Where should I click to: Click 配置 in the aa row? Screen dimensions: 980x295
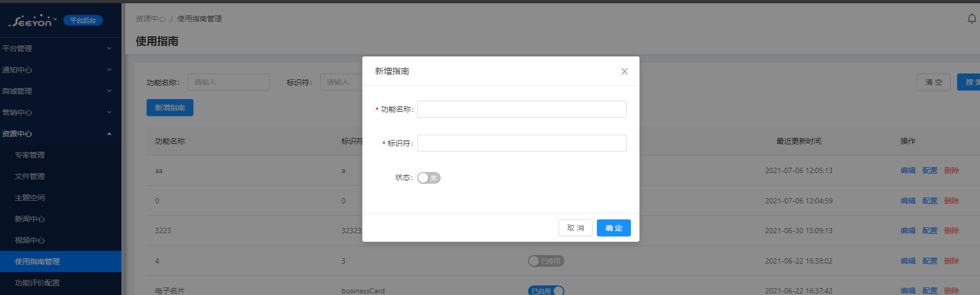[930, 170]
